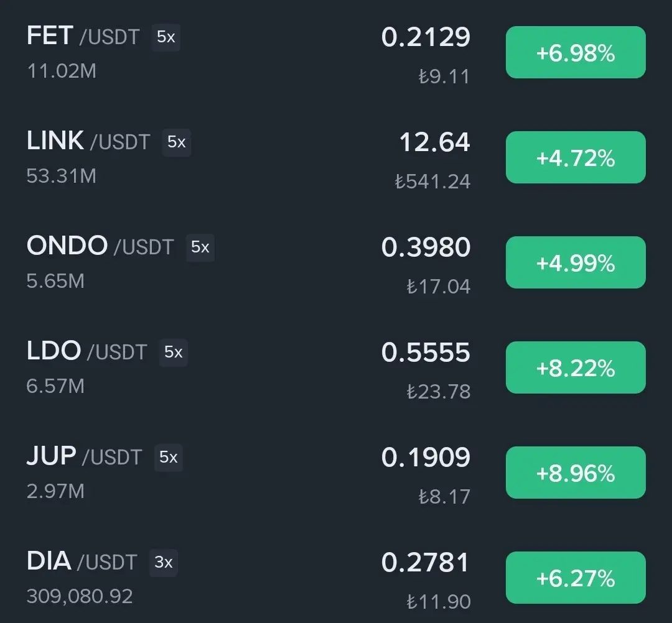Image resolution: width=672 pixels, height=623 pixels.
Task: Click the 5x leverage badge next to LINK
Action: (177, 142)
